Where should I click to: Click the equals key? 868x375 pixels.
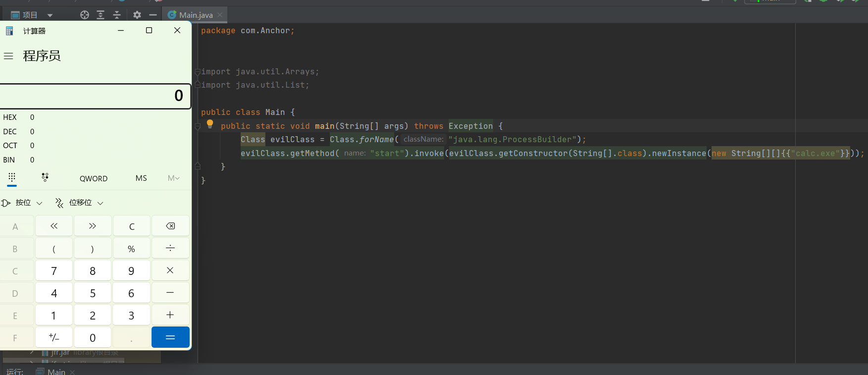pos(170,337)
